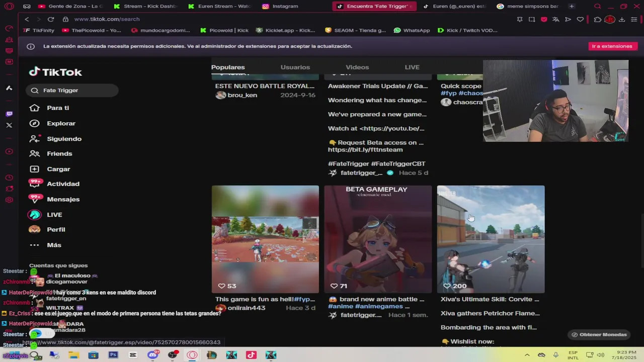Click the translate page icon in address bar
Screen dimensions: 644x362
556,19
